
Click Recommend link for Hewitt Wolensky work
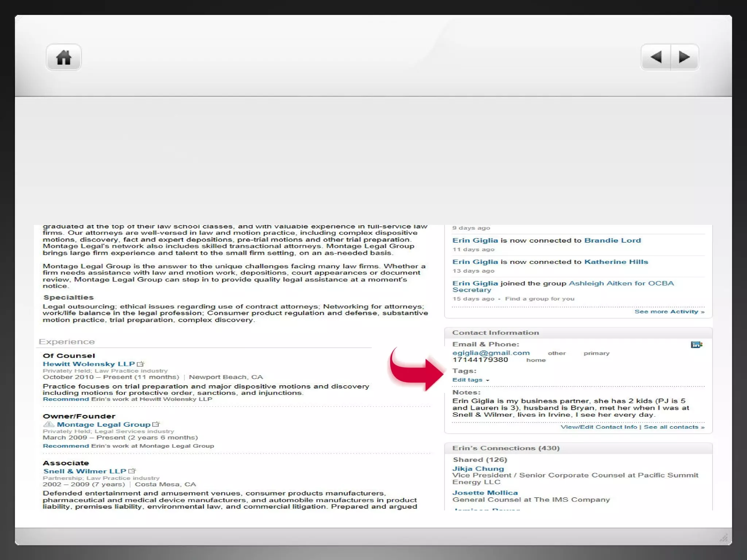click(66, 399)
